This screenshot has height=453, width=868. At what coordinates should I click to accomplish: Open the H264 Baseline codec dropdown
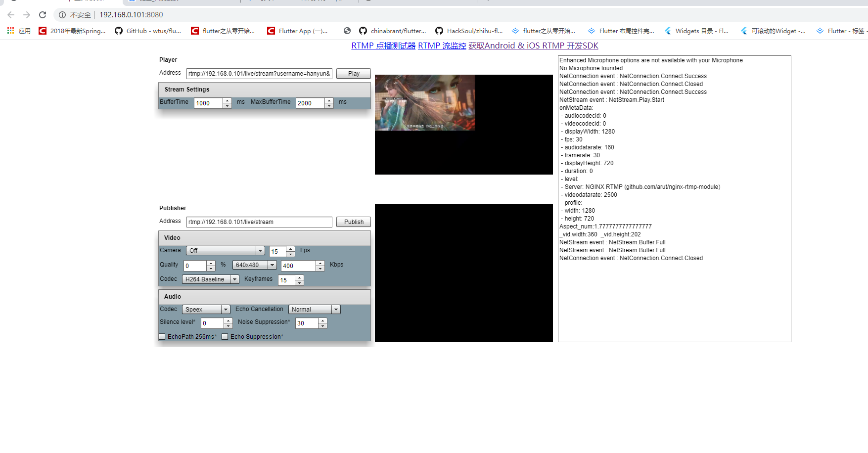211,279
